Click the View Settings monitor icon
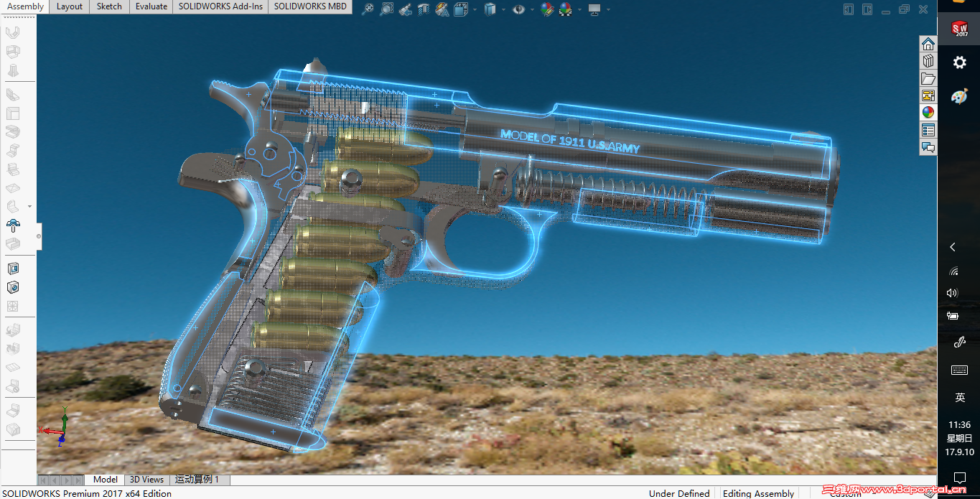 [594, 9]
